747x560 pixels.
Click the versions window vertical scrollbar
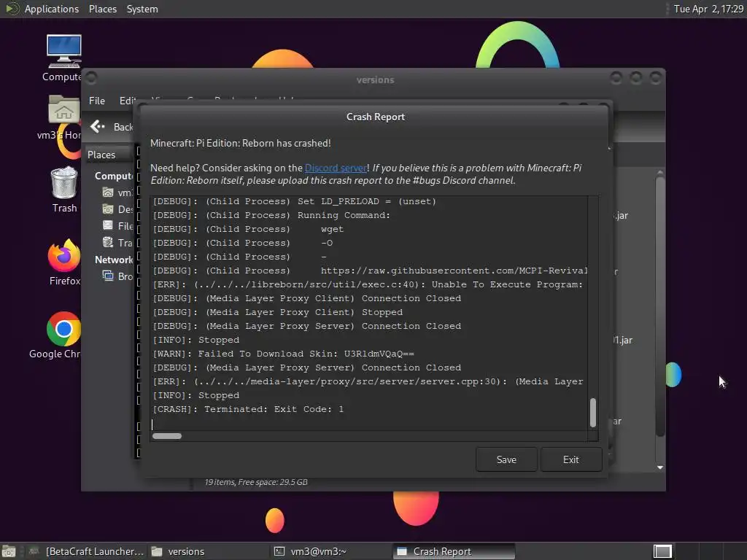pyautogui.click(x=659, y=306)
